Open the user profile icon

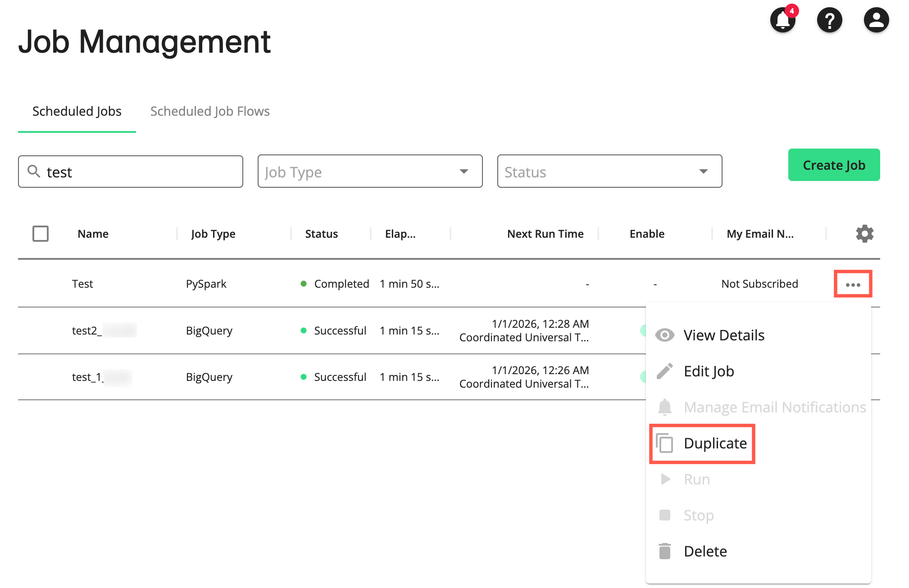pos(876,20)
